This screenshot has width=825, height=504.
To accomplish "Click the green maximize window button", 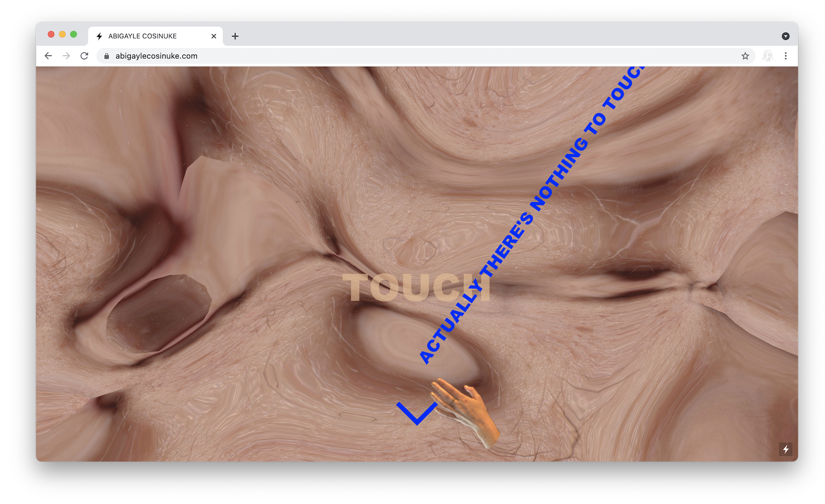I will [74, 34].
